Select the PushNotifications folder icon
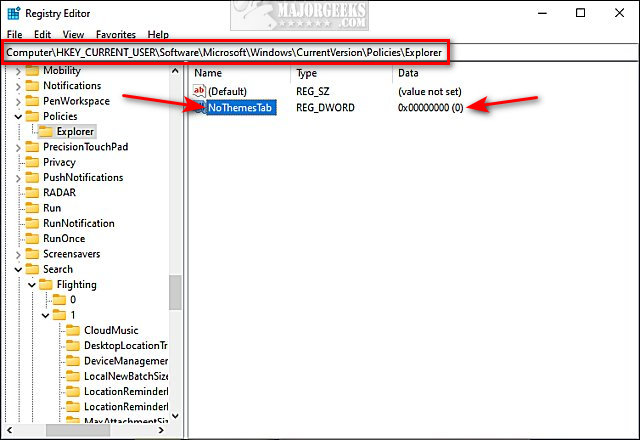This screenshot has height=440, width=640. coord(32,177)
